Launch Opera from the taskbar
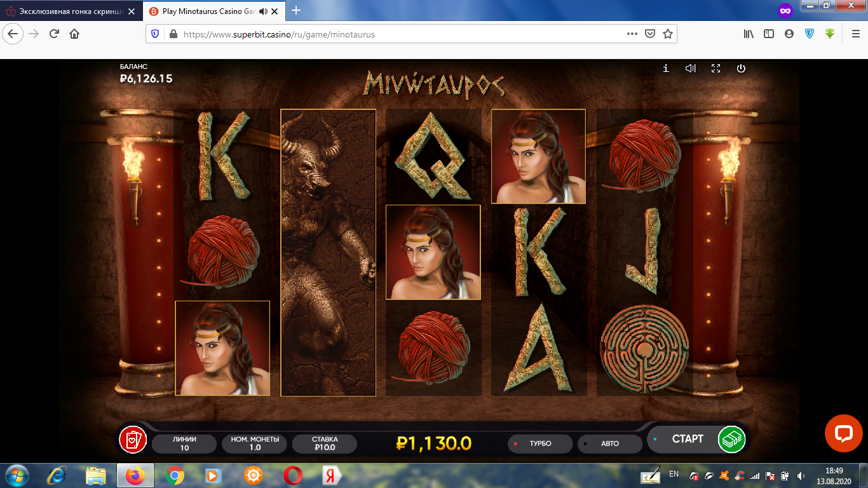This screenshot has height=488, width=868. (x=292, y=475)
